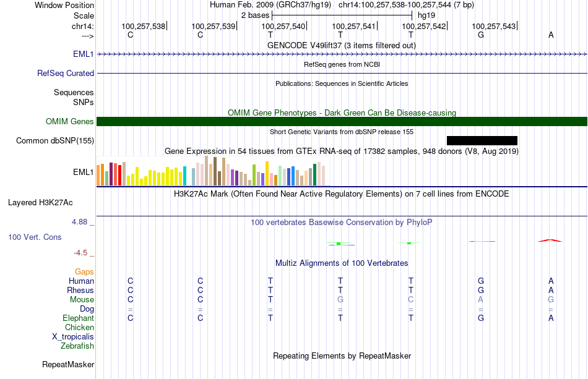Select the RepeatMasker track label
Image resolution: width=588 pixels, height=379 pixels.
(x=68, y=364)
